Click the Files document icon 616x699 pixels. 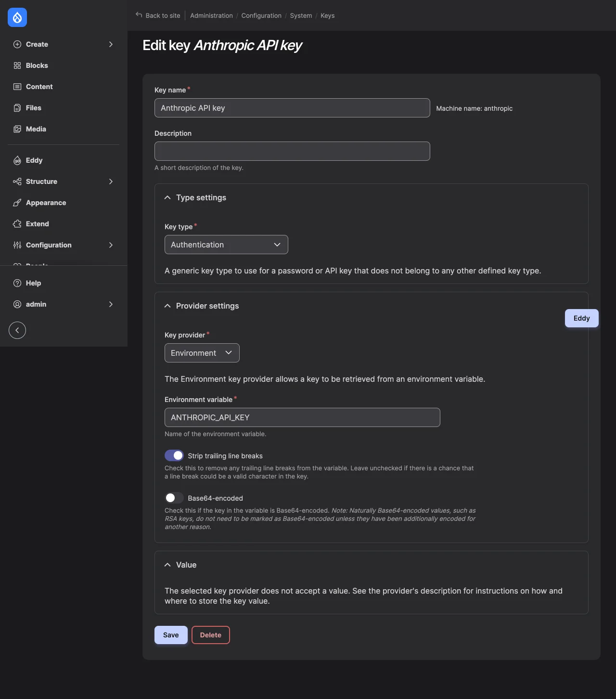17,108
